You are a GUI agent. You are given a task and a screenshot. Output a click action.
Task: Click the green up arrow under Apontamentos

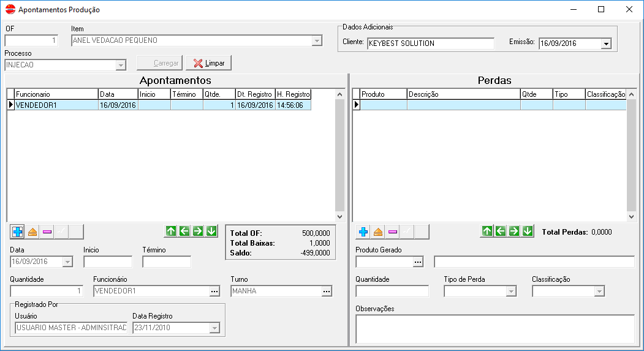pyautogui.click(x=171, y=231)
